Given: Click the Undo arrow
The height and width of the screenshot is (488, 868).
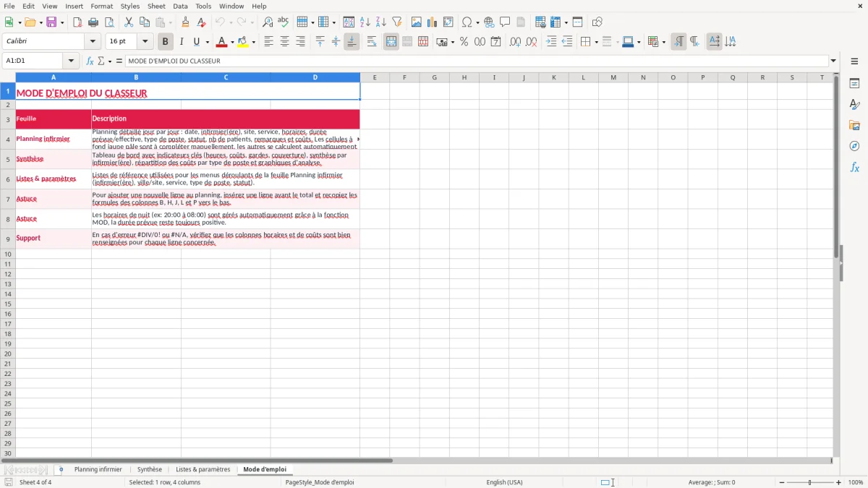Looking at the screenshot, I should click(x=220, y=22).
